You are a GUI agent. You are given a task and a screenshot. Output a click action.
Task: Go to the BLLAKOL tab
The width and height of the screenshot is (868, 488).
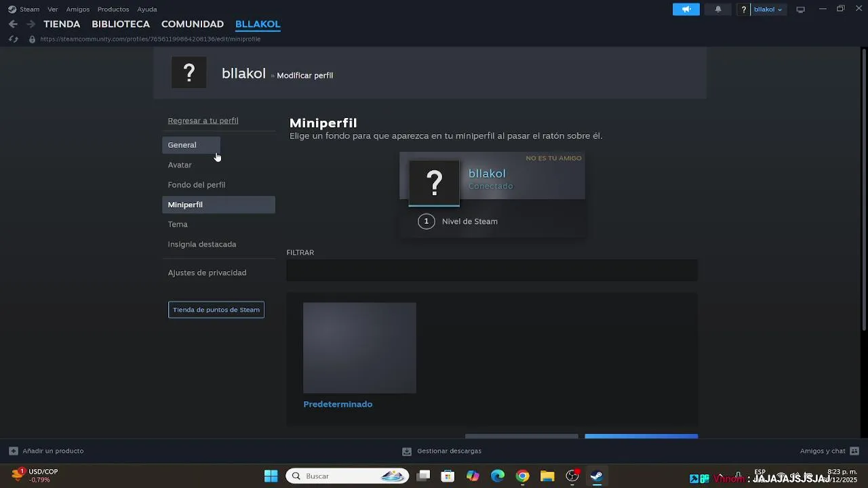pyautogui.click(x=258, y=24)
